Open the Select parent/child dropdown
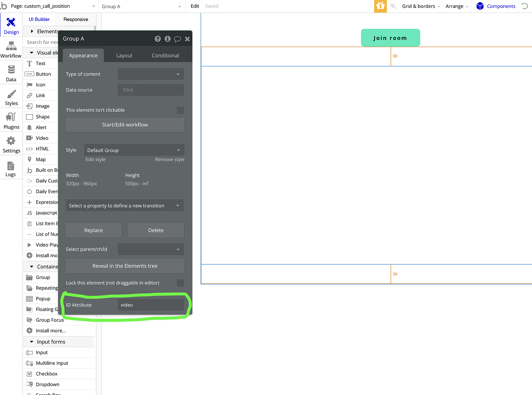The image size is (532, 395). coord(151,249)
